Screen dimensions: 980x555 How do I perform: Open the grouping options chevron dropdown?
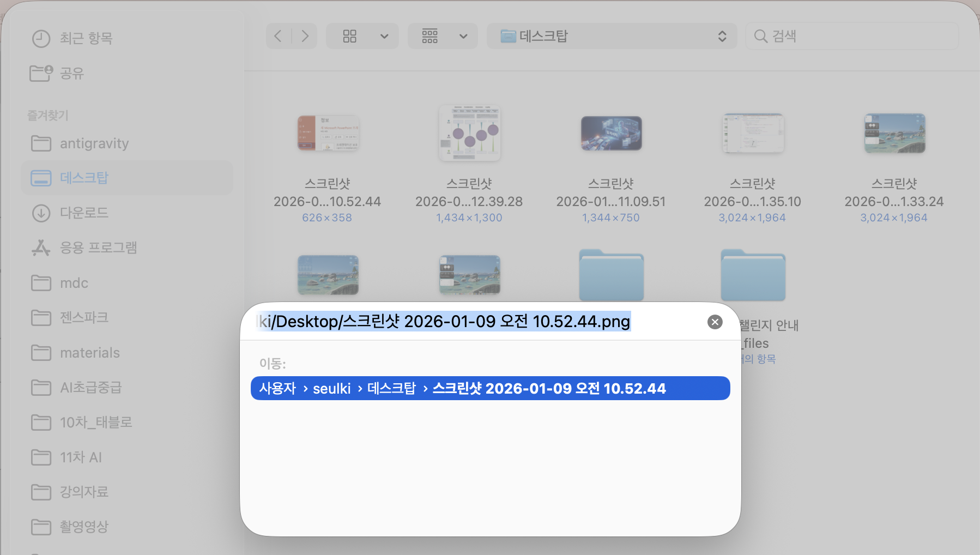tap(463, 36)
